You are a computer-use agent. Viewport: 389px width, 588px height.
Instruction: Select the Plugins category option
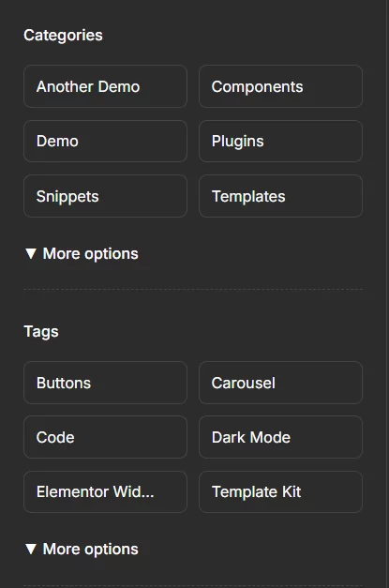280,142
